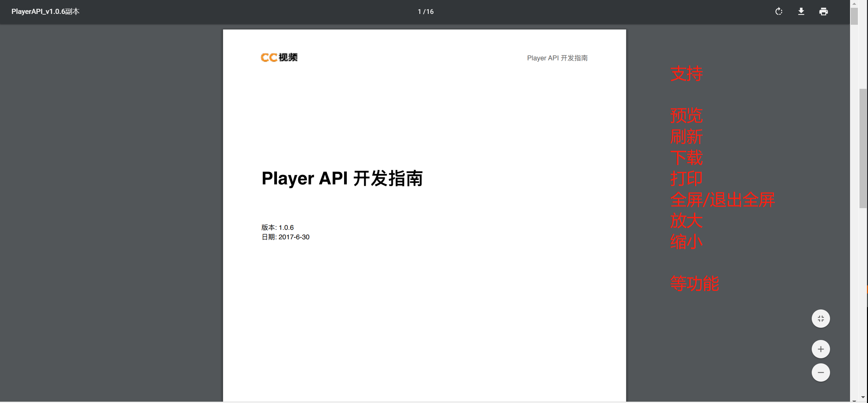Select the download arrow icon in toolbar
868x403 pixels.
[x=801, y=12]
